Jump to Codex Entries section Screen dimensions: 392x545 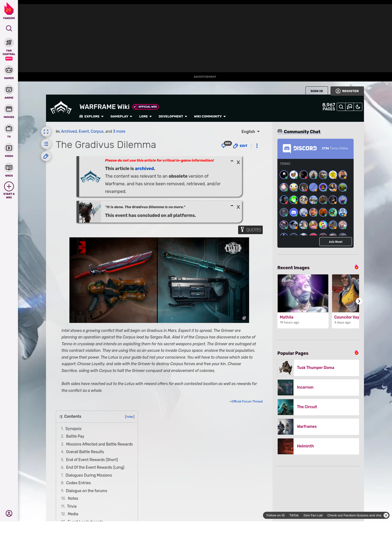78,483
